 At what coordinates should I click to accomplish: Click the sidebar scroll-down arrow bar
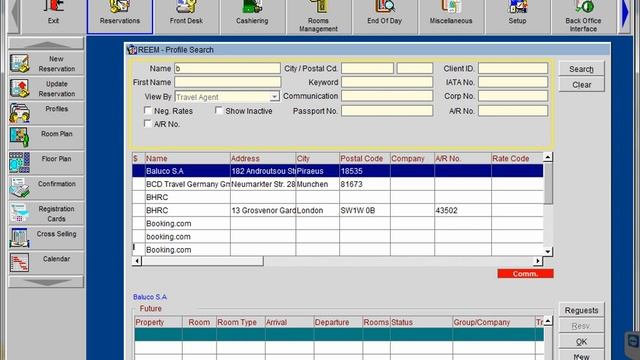[x=46, y=282]
